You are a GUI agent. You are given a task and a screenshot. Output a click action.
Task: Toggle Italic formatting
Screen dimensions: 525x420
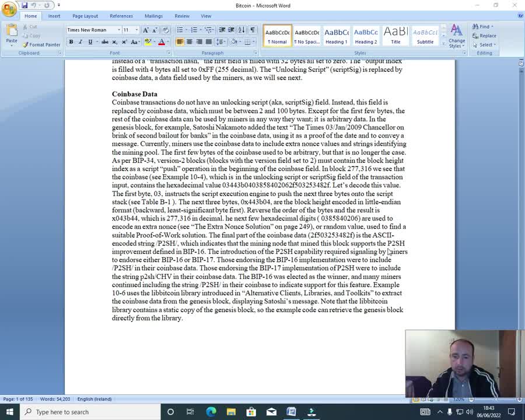pos(80,42)
